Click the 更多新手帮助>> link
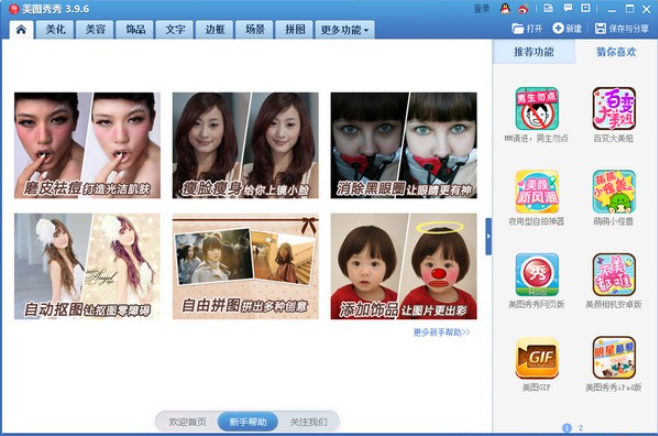The width and height of the screenshot is (658, 436). tap(441, 332)
